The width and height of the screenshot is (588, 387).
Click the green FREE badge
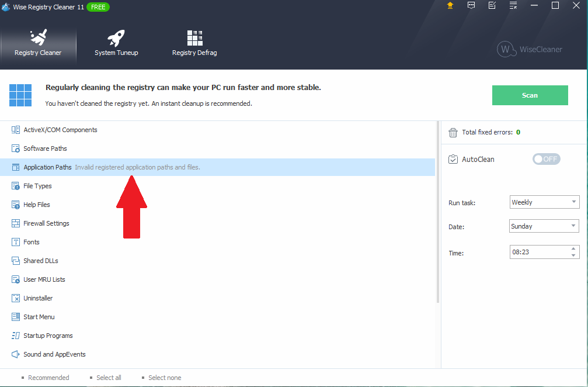pyautogui.click(x=98, y=7)
